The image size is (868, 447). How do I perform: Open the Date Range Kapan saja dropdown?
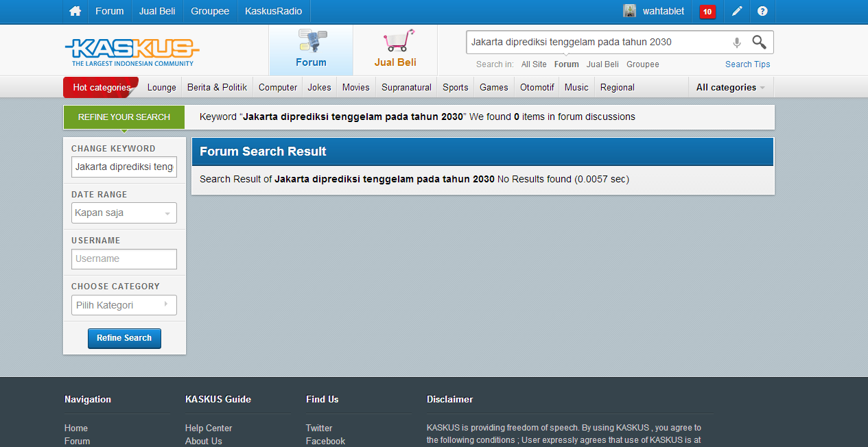[x=124, y=213]
